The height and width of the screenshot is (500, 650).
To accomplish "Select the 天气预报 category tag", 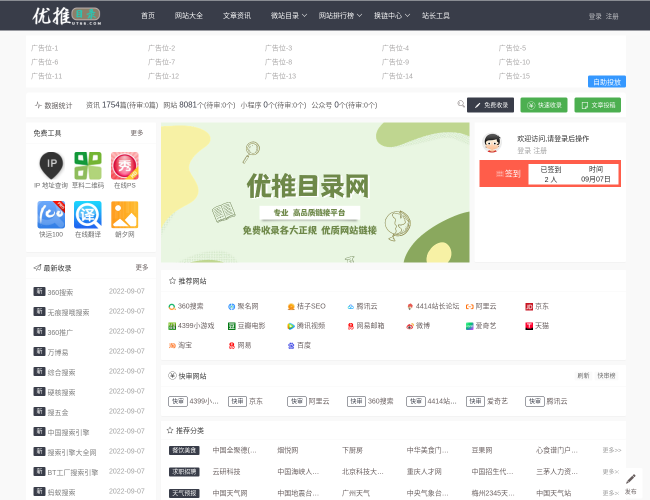I will [x=184, y=493].
